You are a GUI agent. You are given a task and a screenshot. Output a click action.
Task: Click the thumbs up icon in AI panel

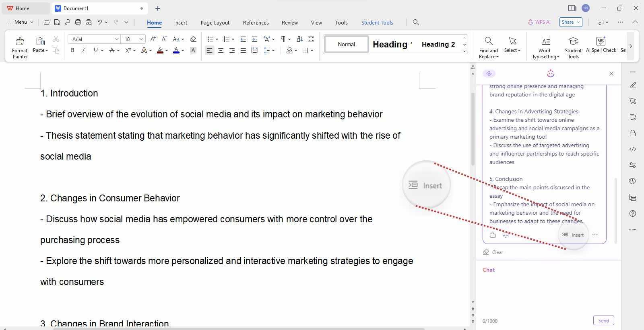point(493,235)
